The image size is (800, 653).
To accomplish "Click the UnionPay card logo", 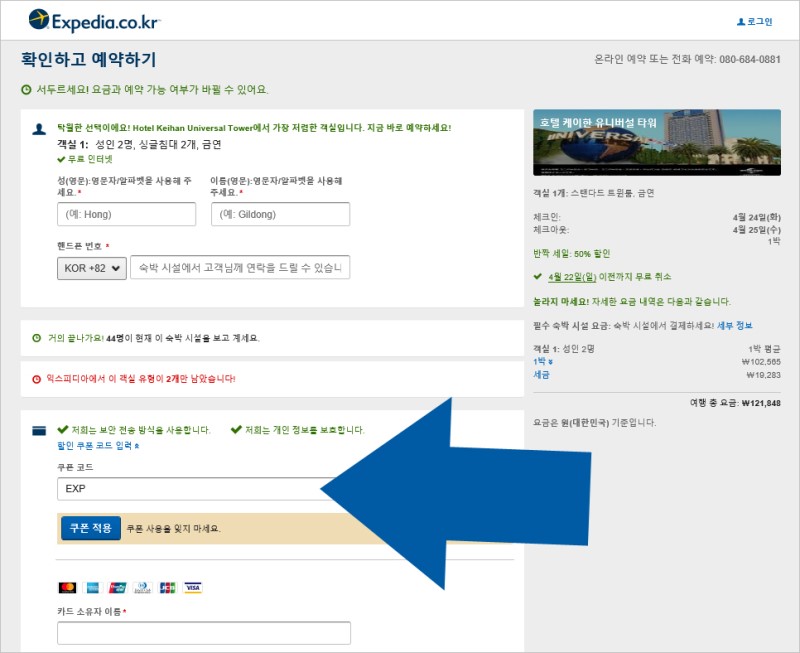I will [x=118, y=588].
